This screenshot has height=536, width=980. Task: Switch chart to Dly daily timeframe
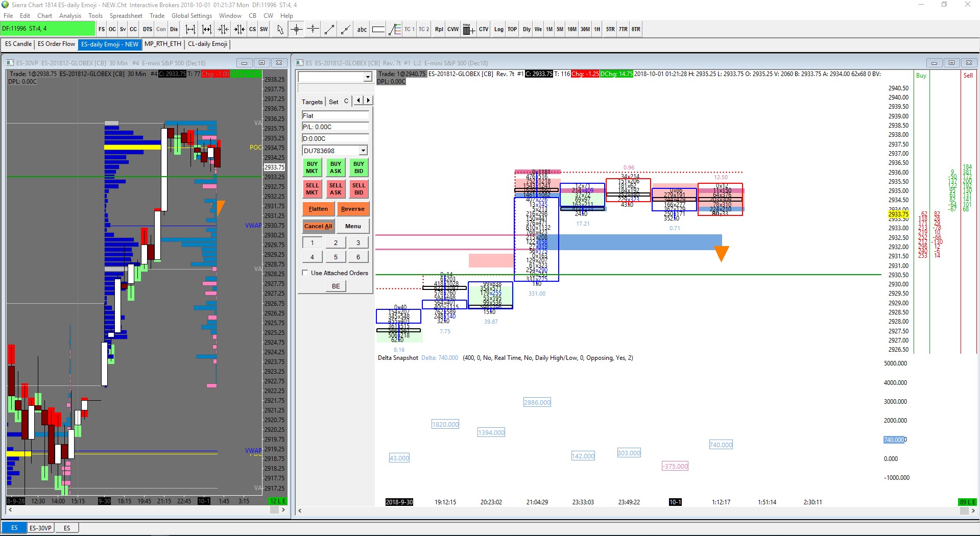(x=527, y=29)
